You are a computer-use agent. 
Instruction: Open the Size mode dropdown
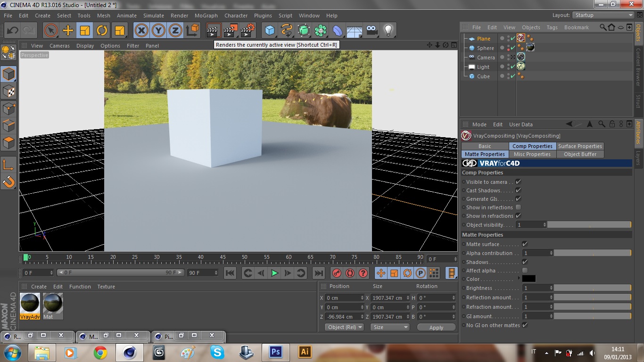[390, 327]
